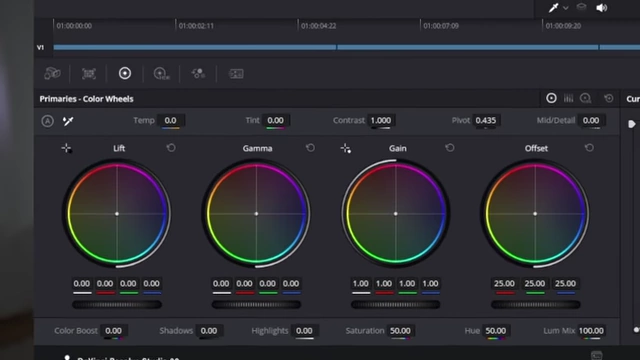Viewport: 640px width, 360px height.
Task: Switch to Primaries Color Wheels mode icon
Action: [551, 98]
